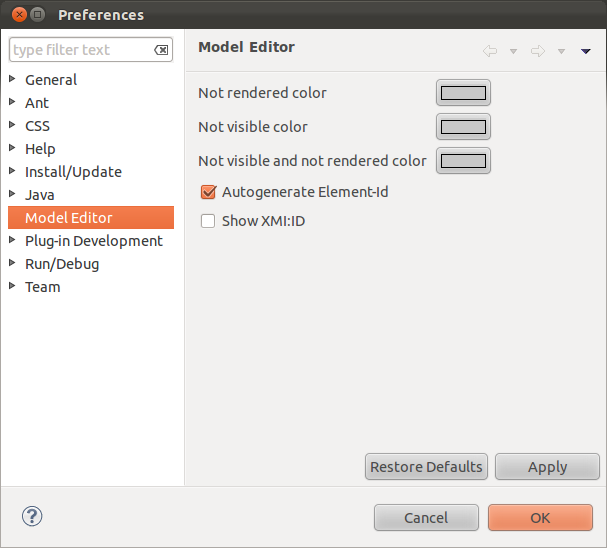Screen dimensions: 607x548
Task: Click the Back navigation arrow
Action: (x=489, y=51)
